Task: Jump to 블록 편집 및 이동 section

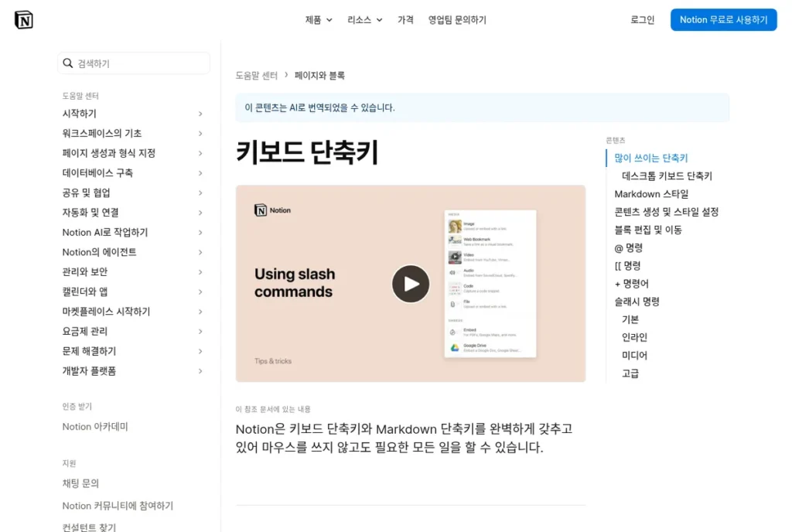Action: coord(648,230)
